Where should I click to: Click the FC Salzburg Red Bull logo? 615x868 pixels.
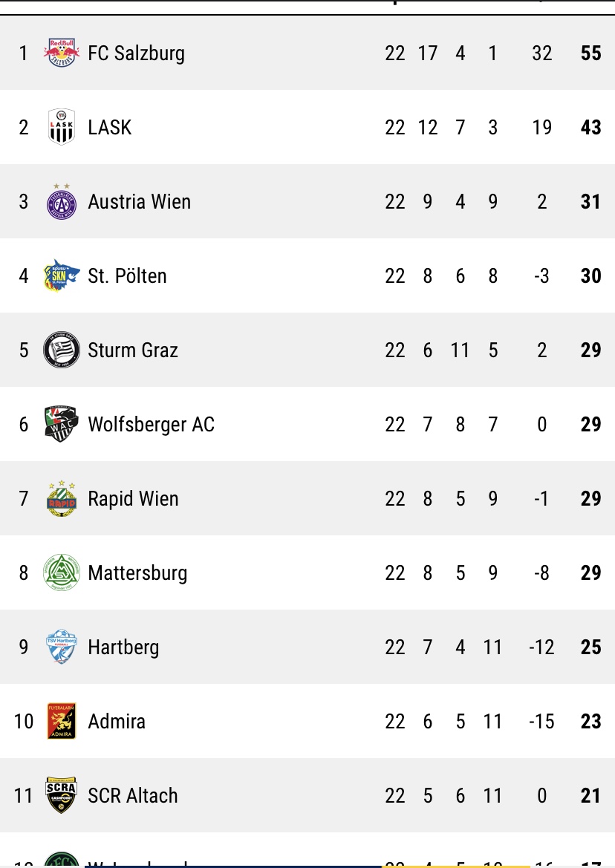click(62, 53)
